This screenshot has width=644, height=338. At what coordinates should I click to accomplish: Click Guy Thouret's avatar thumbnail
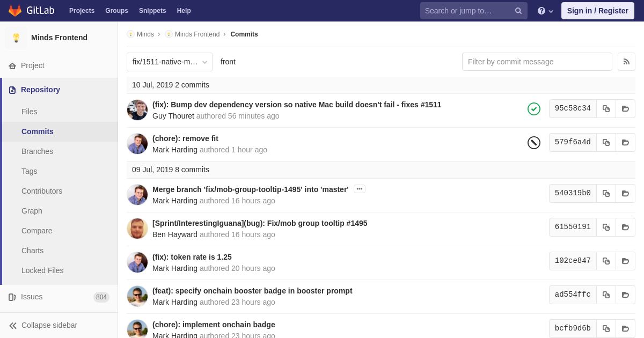coord(137,110)
